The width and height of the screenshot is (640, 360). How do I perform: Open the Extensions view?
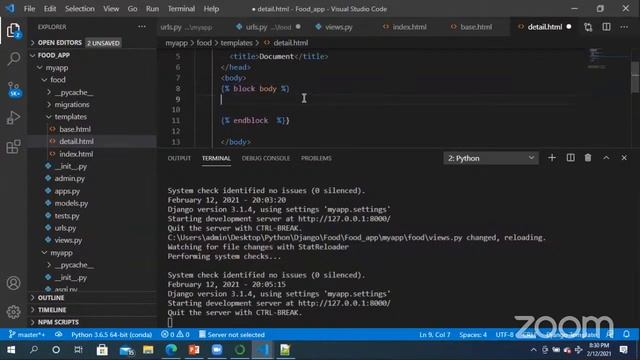(x=13, y=147)
